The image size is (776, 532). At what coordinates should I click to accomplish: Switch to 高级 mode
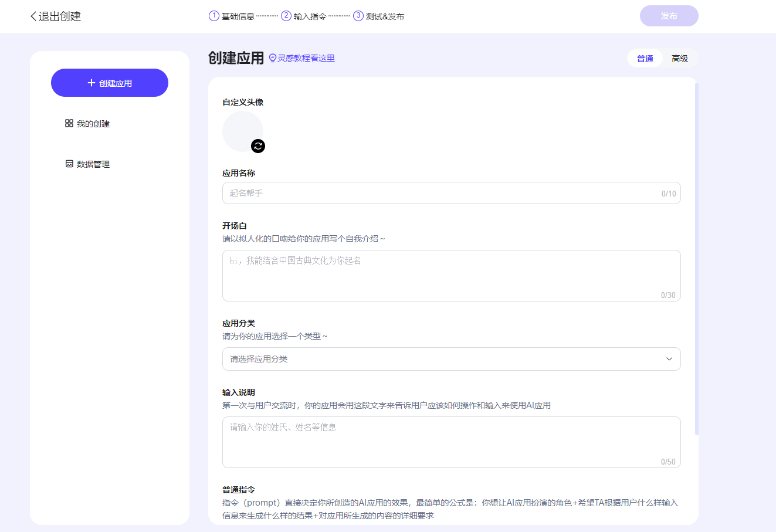pos(680,58)
